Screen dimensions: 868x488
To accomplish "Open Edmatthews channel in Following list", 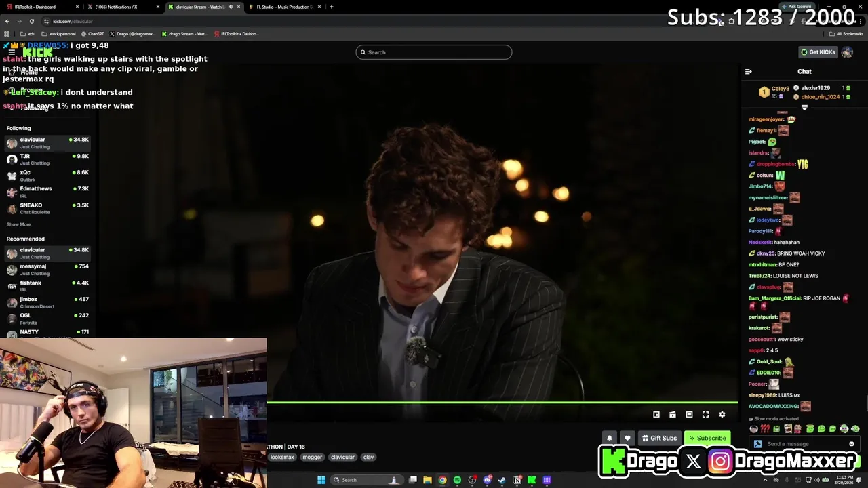I will pos(47,192).
